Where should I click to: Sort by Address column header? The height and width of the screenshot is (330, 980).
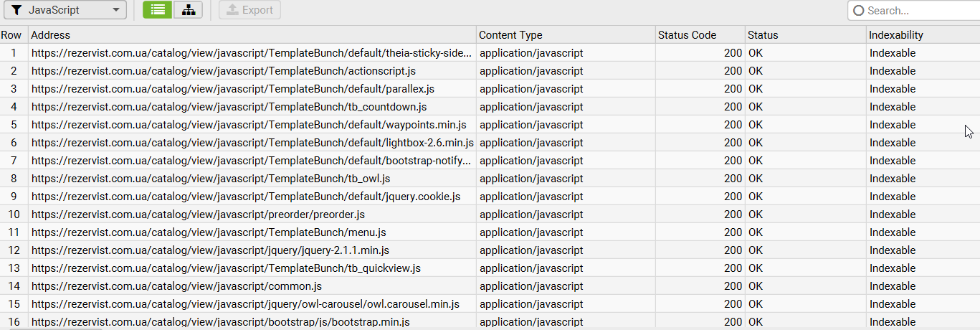click(x=50, y=34)
